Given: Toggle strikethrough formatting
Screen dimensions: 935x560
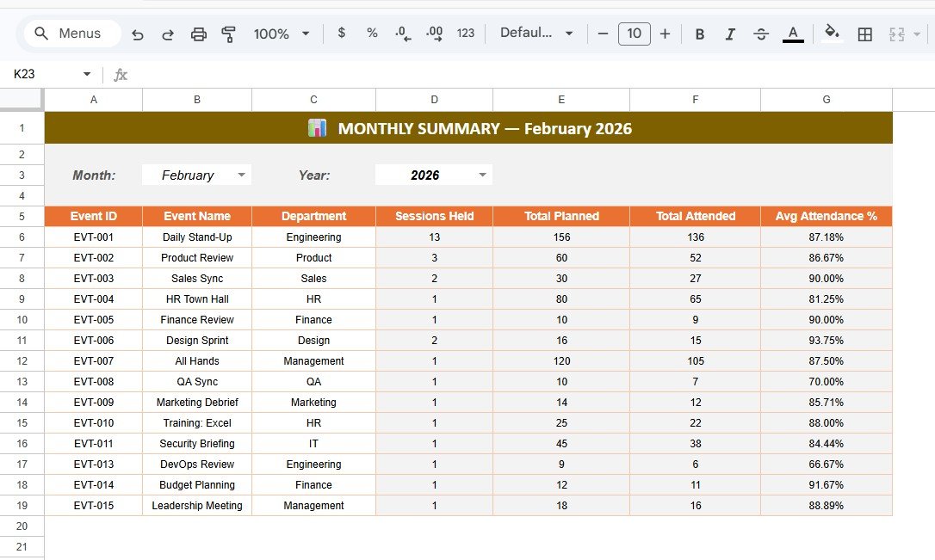Looking at the screenshot, I should click(761, 34).
